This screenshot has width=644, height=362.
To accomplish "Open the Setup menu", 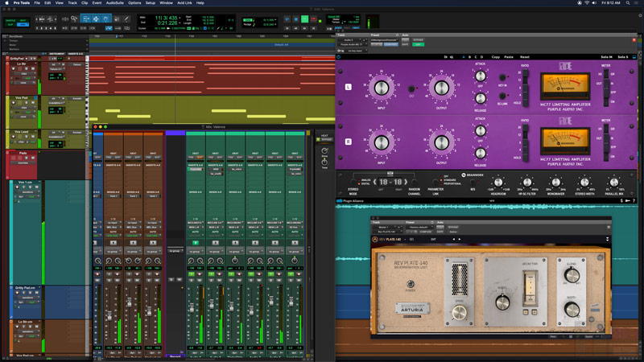I will tap(151, 3).
